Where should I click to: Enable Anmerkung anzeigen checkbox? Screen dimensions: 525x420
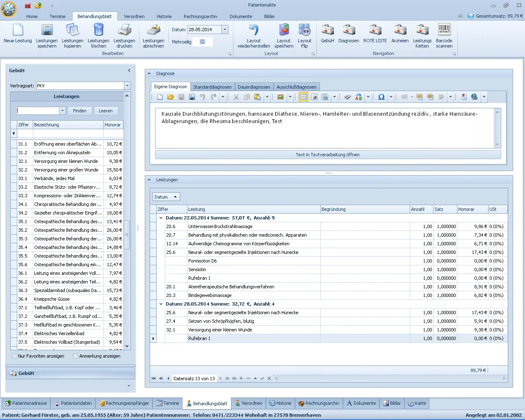[75, 356]
